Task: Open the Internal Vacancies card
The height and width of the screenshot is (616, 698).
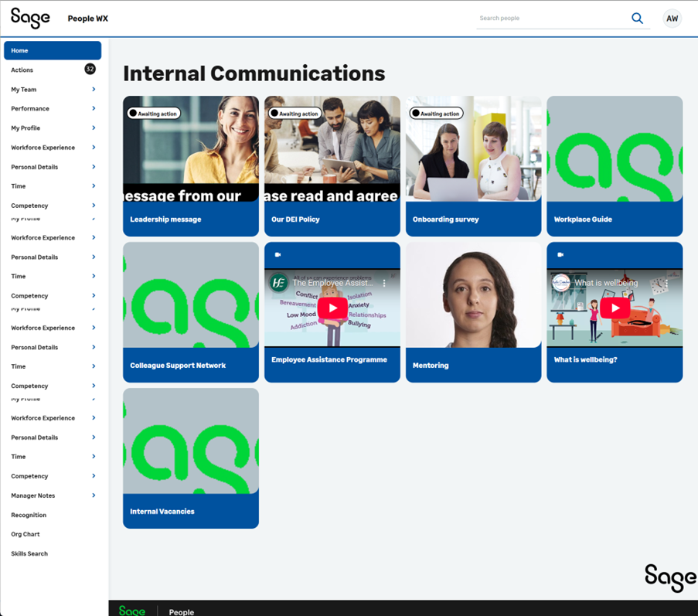Action: click(191, 458)
